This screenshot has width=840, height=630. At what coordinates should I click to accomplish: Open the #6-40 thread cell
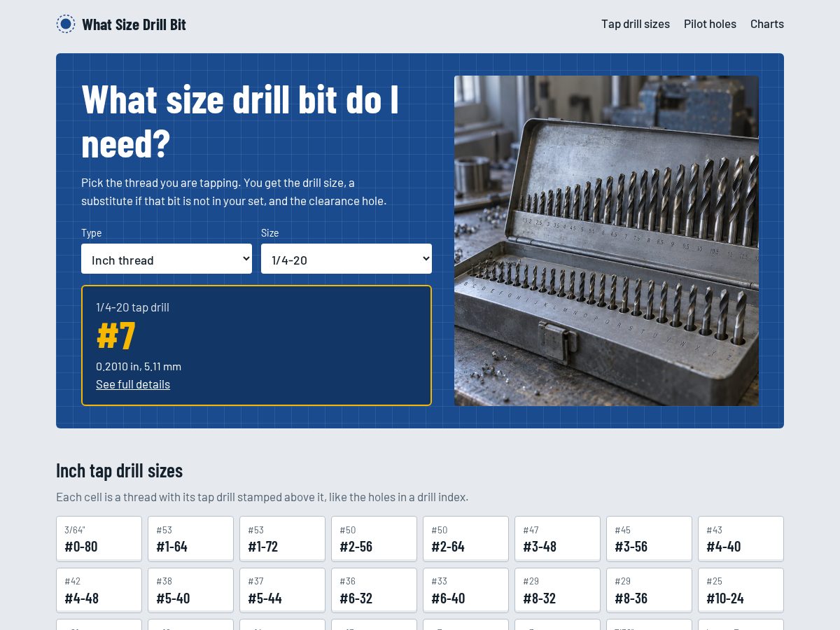point(465,590)
